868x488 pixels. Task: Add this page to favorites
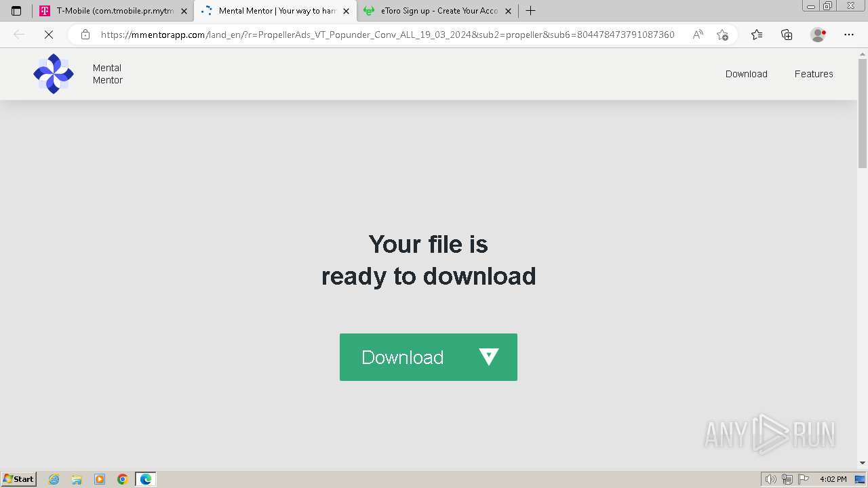pos(722,35)
